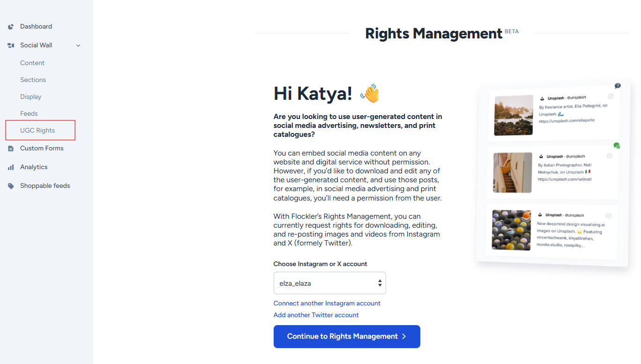This screenshot has height=364, width=641.
Task: Click the Dashboard pie chart icon
Action: (11, 27)
